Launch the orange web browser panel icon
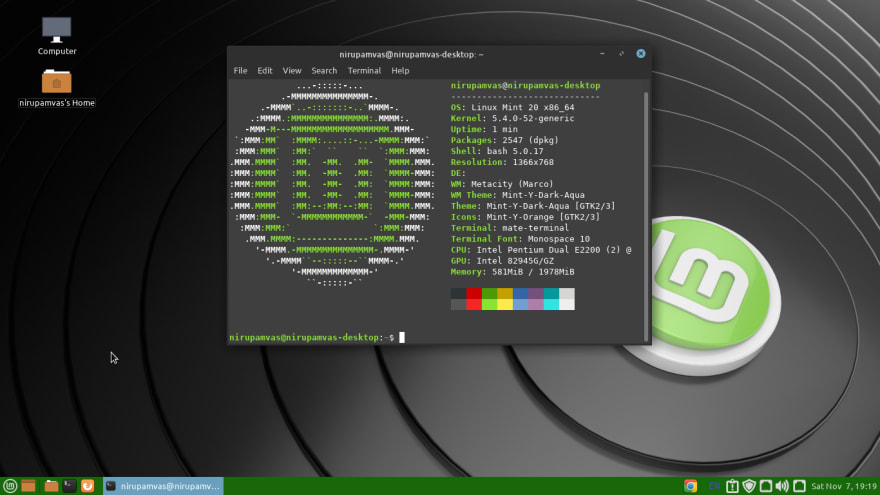 (x=88, y=486)
